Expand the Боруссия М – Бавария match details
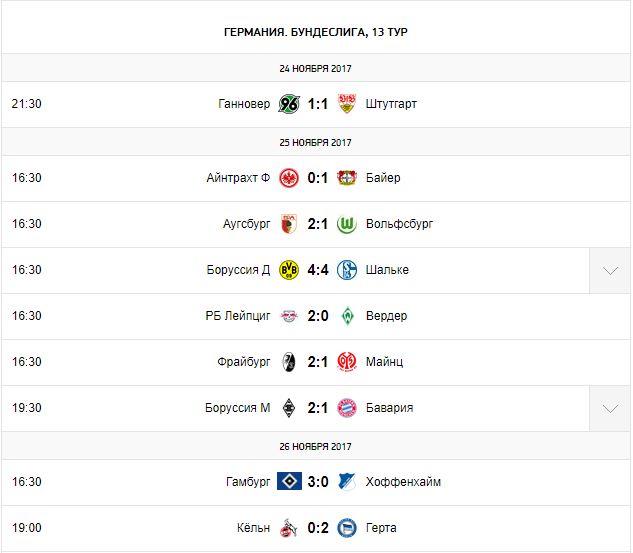 coord(610,408)
